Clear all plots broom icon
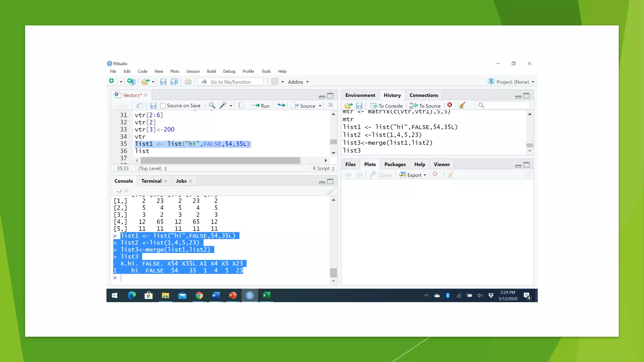Viewport: 644px width, 362px height. pyautogui.click(x=451, y=174)
